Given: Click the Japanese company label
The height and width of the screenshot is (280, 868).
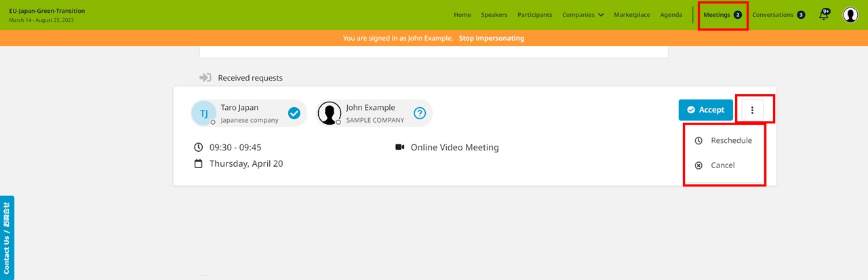Looking at the screenshot, I should [250, 120].
